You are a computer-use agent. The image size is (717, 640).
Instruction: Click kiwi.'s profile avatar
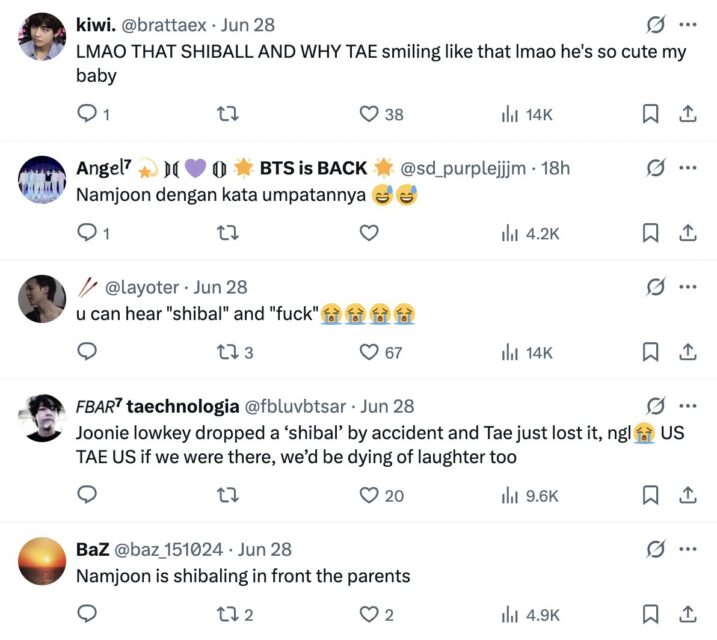42,37
